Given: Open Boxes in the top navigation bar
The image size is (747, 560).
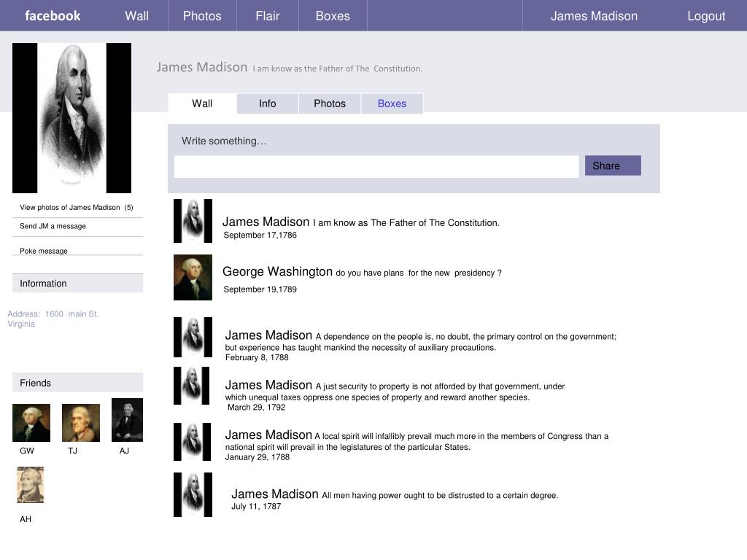Looking at the screenshot, I should [x=333, y=16].
